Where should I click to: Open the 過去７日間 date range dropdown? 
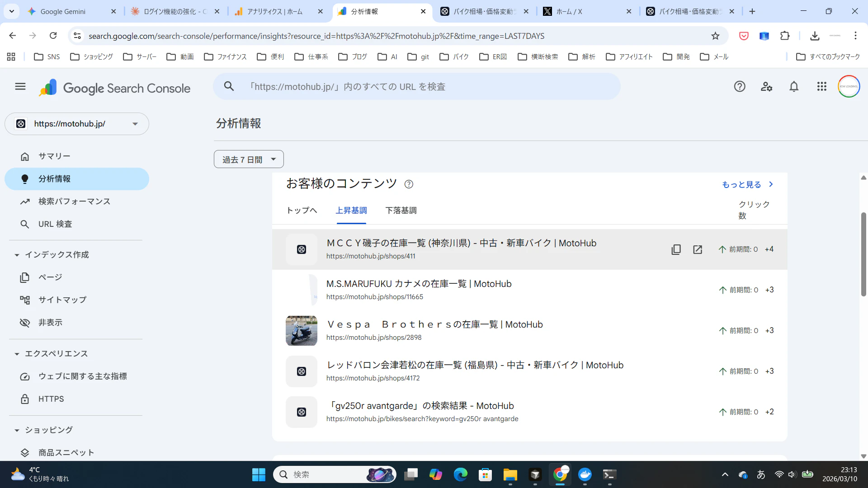(x=249, y=159)
